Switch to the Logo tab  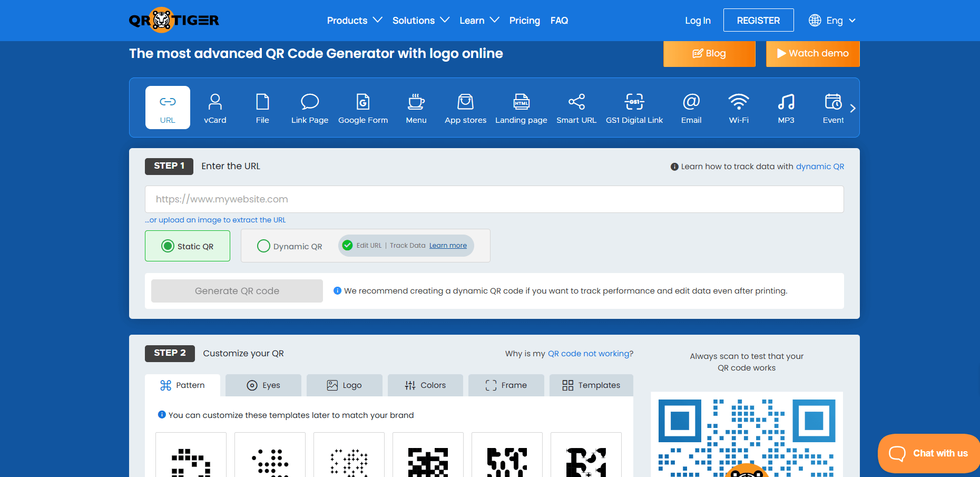pyautogui.click(x=345, y=385)
